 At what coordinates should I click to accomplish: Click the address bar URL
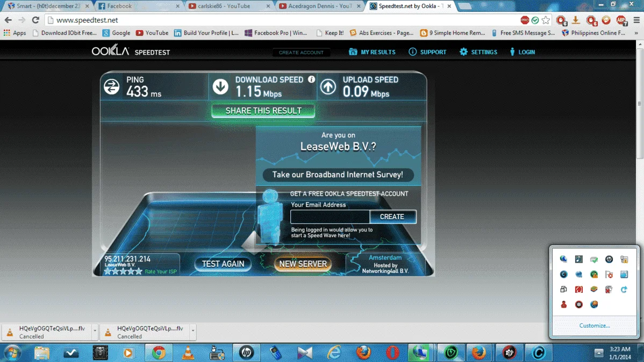(87, 20)
